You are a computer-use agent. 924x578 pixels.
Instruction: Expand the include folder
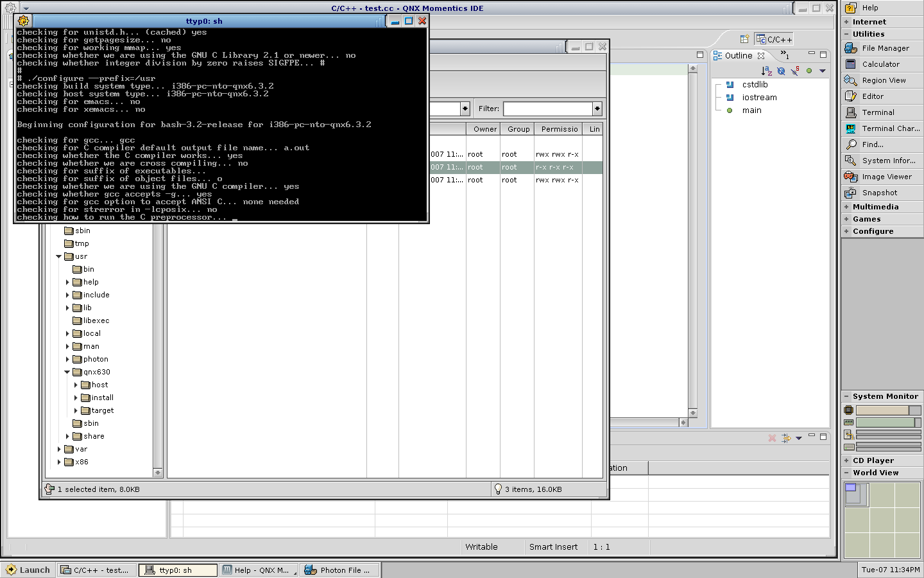click(67, 295)
